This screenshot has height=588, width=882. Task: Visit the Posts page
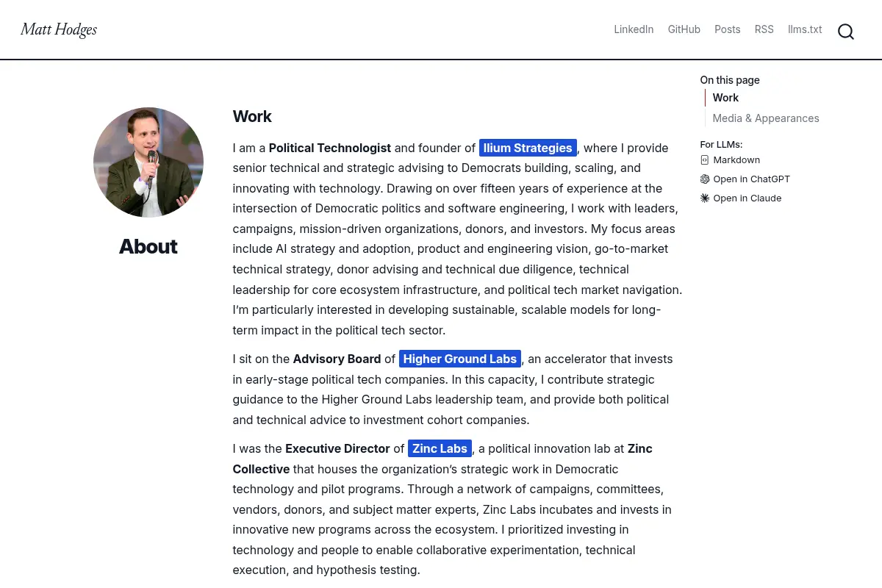coord(728,29)
